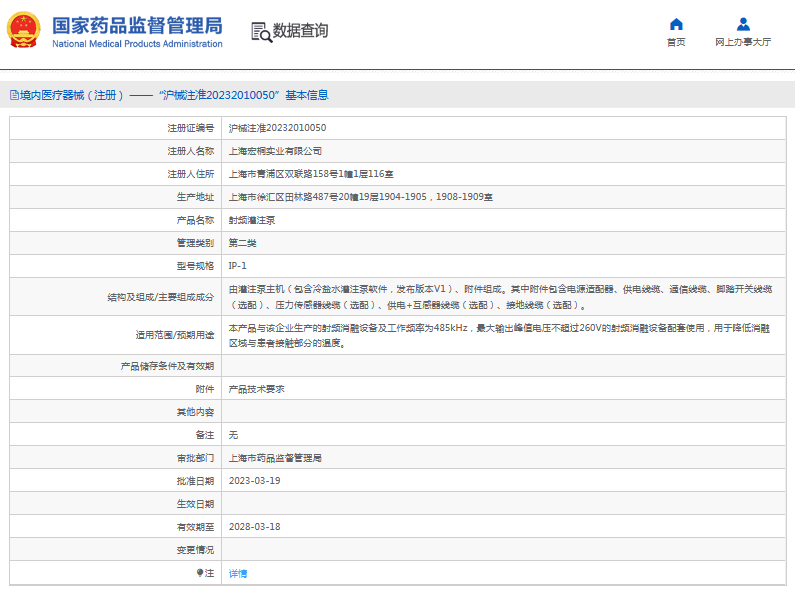This screenshot has width=795, height=591.
Task: Click the 产品储存条件及有效期 label
Action: coord(167,366)
